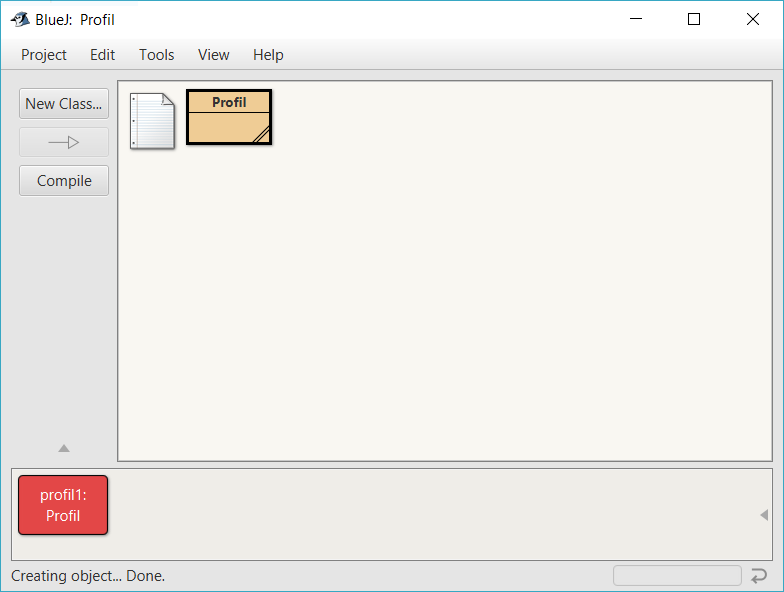784x592 pixels.
Task: Click the BlueJ bird icon in title bar
Action: coord(20,20)
